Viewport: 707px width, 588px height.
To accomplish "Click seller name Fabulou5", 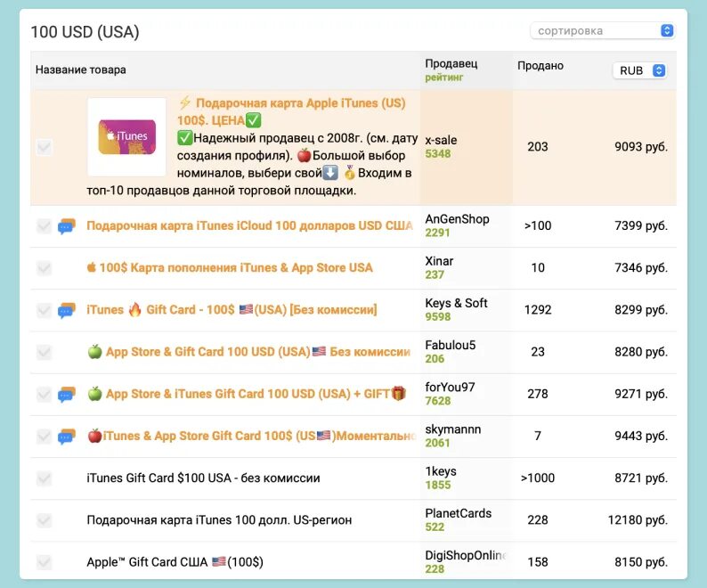I will click(x=451, y=345).
